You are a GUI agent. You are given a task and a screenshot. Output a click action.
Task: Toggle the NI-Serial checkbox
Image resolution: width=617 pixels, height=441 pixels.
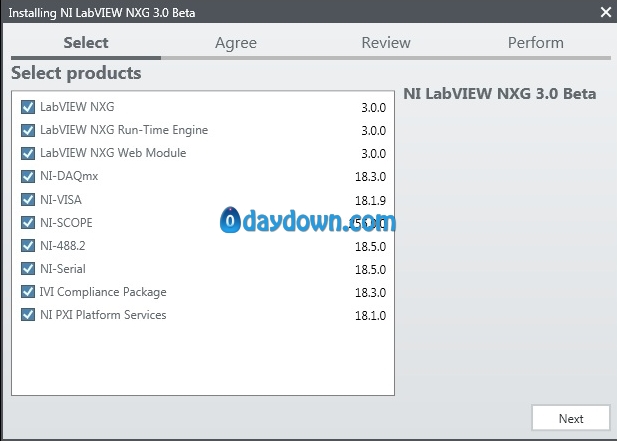coord(28,269)
